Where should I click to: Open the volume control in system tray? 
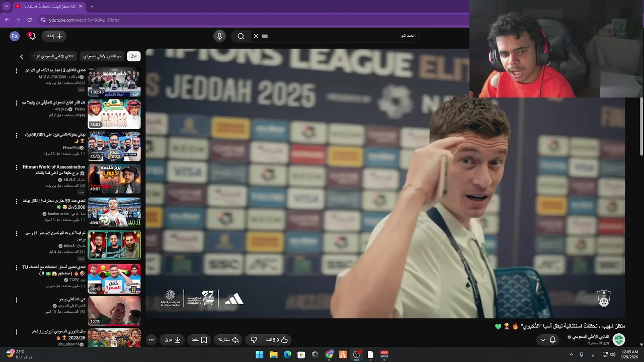pyautogui.click(x=612, y=354)
